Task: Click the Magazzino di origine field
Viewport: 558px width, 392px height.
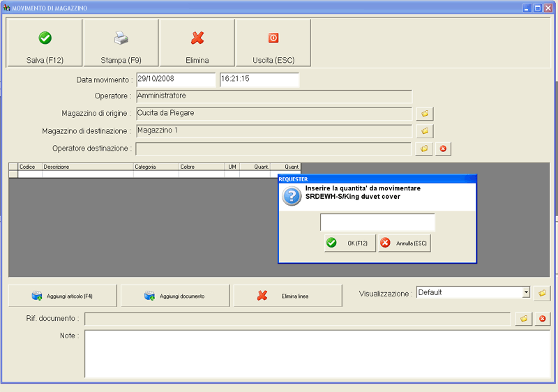Action: click(x=274, y=114)
